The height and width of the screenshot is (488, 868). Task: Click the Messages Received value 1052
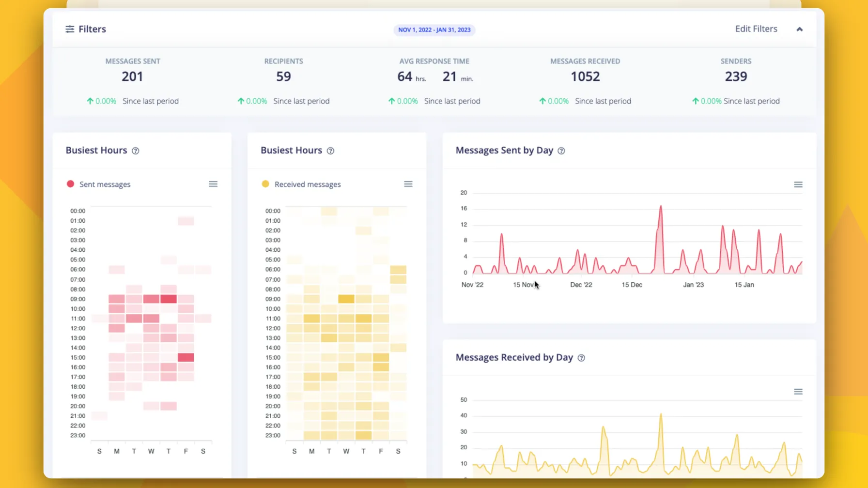point(585,76)
